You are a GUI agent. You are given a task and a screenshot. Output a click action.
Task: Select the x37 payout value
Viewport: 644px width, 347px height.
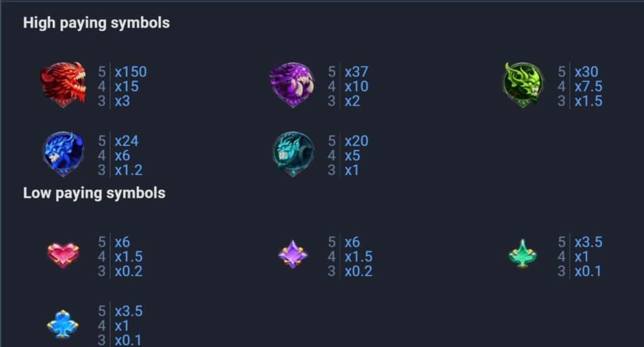(356, 72)
